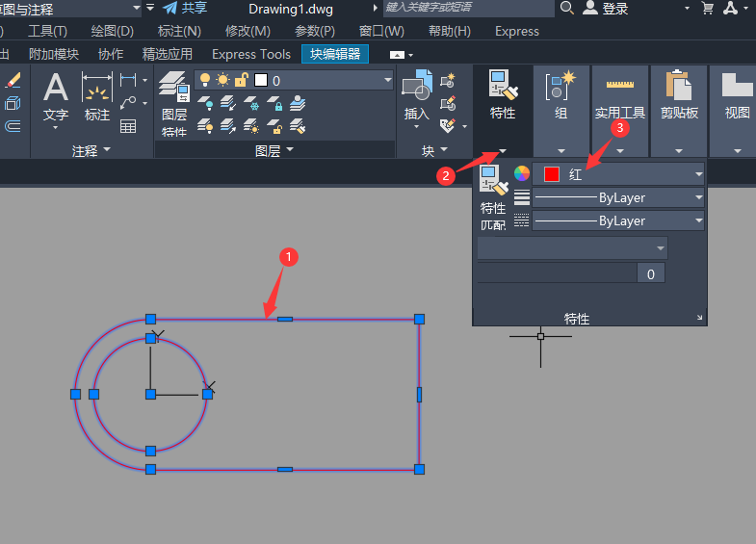Toggle layer freeze sun icon in layer dropdown
756x544 pixels.
(222, 81)
